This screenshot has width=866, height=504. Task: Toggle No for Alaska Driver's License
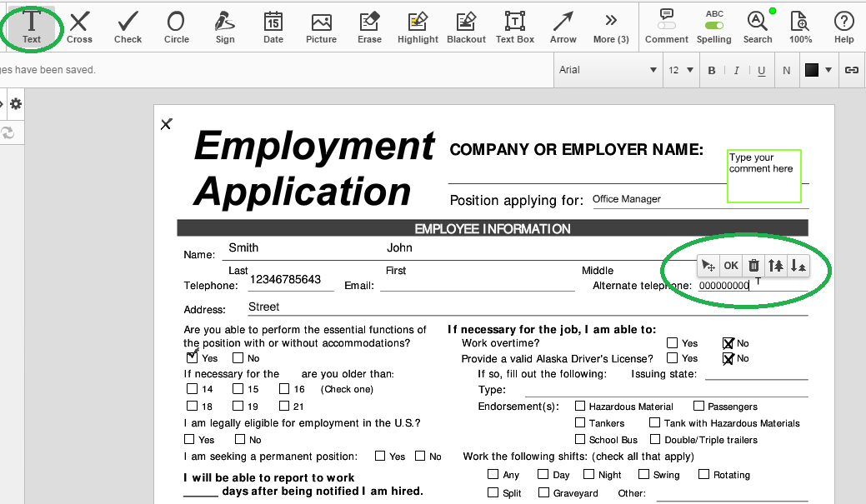[x=728, y=358]
